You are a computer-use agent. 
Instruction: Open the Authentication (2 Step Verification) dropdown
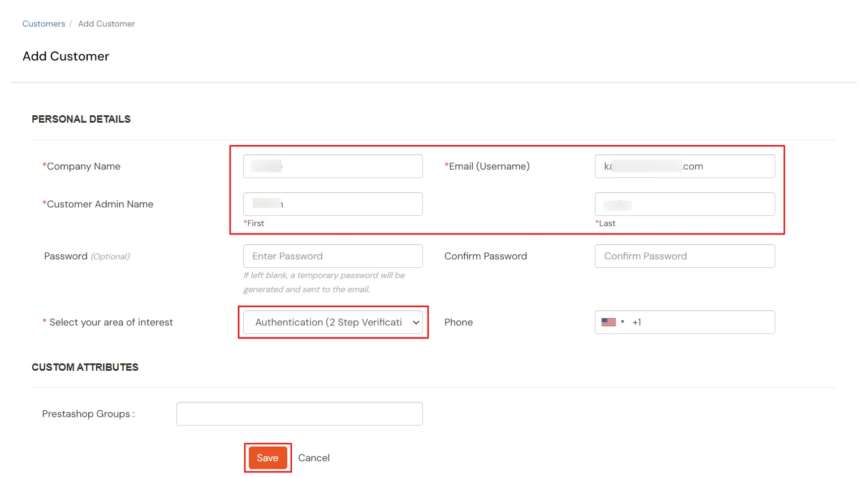pyautogui.click(x=332, y=322)
